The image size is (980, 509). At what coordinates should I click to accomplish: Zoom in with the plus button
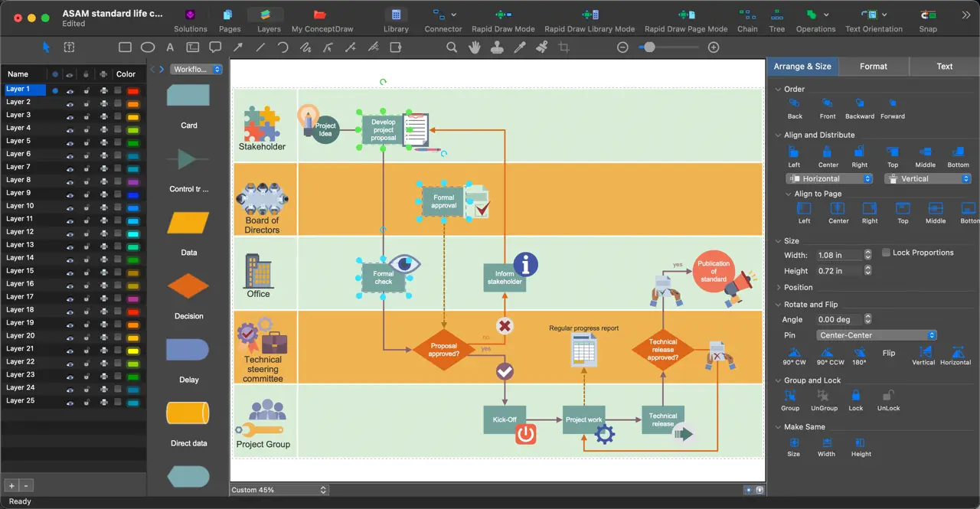[x=714, y=47]
